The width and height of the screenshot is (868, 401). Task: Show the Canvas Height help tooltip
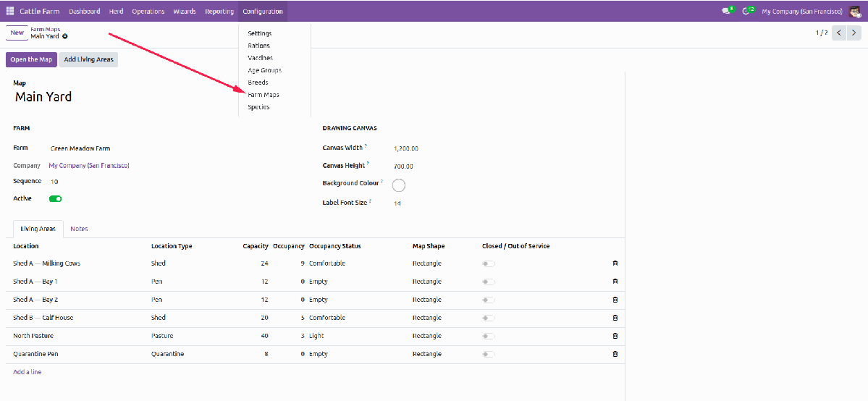[x=368, y=164]
